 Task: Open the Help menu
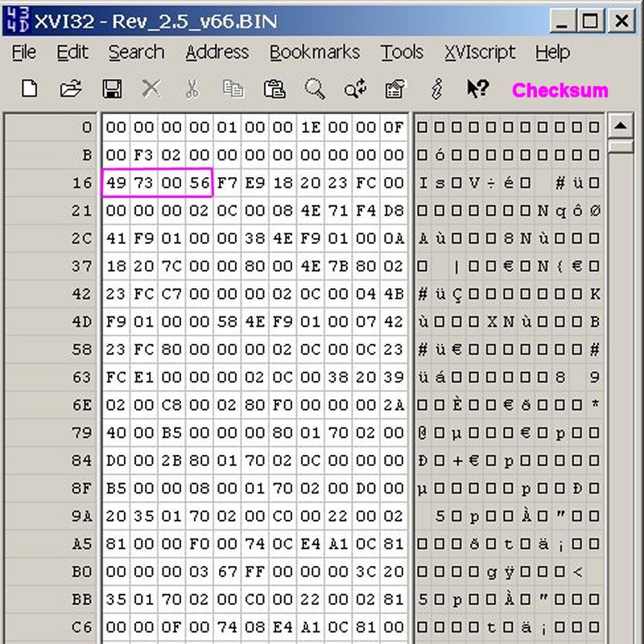(552, 52)
